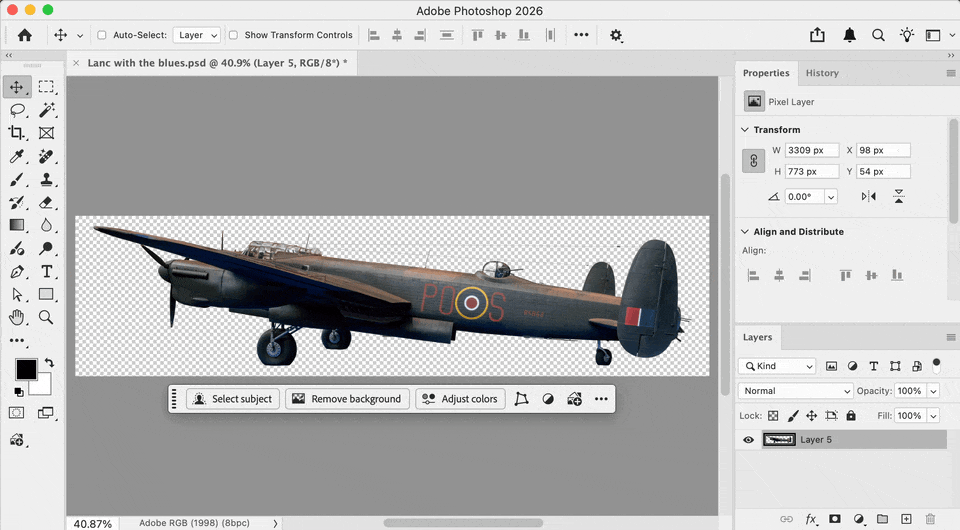Open the Search icon in options bar
The height and width of the screenshot is (530, 960).
click(x=878, y=35)
